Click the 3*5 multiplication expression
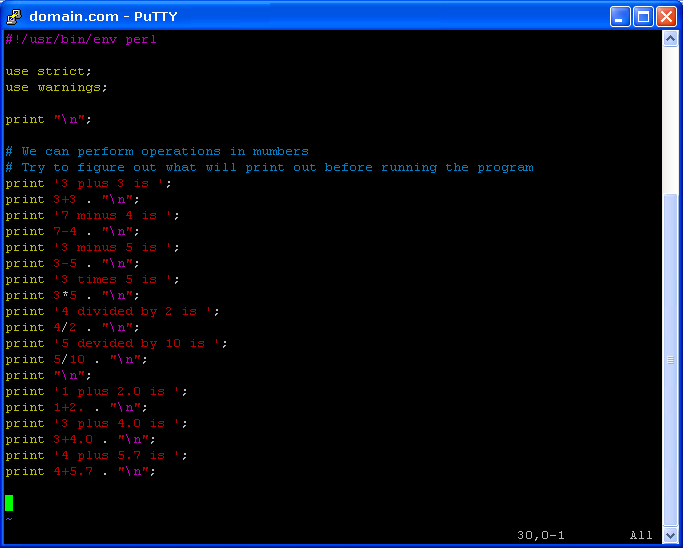Viewport: 683px width, 548px height. [x=65, y=295]
